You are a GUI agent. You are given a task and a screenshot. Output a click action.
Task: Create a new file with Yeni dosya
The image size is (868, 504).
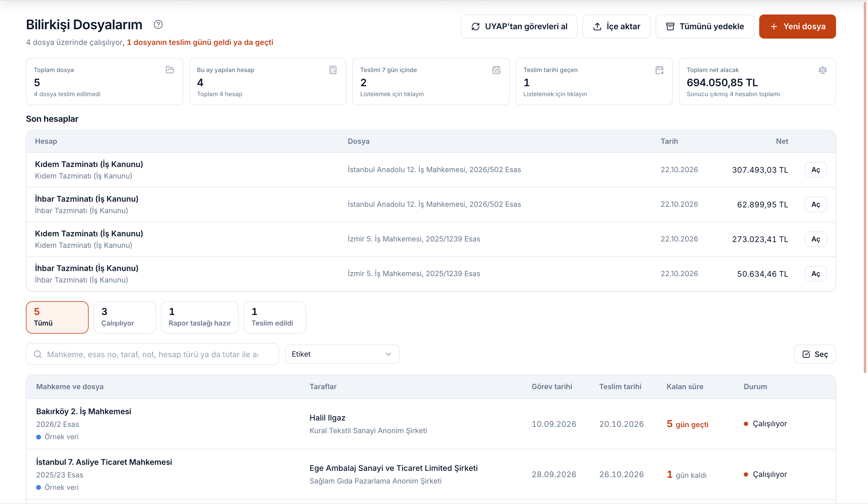pyautogui.click(x=797, y=27)
